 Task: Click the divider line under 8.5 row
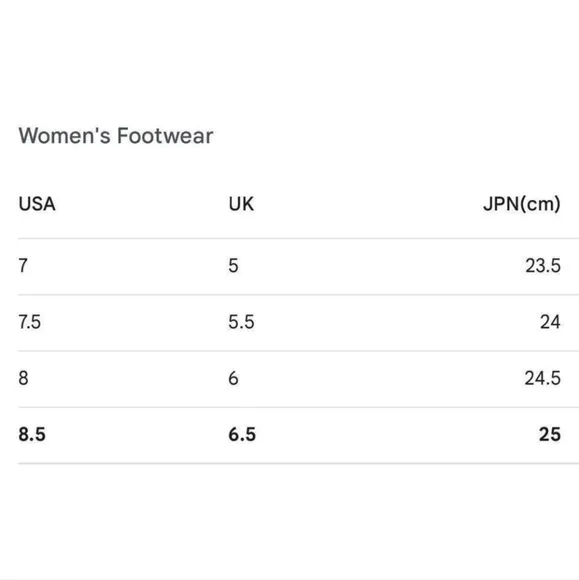coord(298,463)
